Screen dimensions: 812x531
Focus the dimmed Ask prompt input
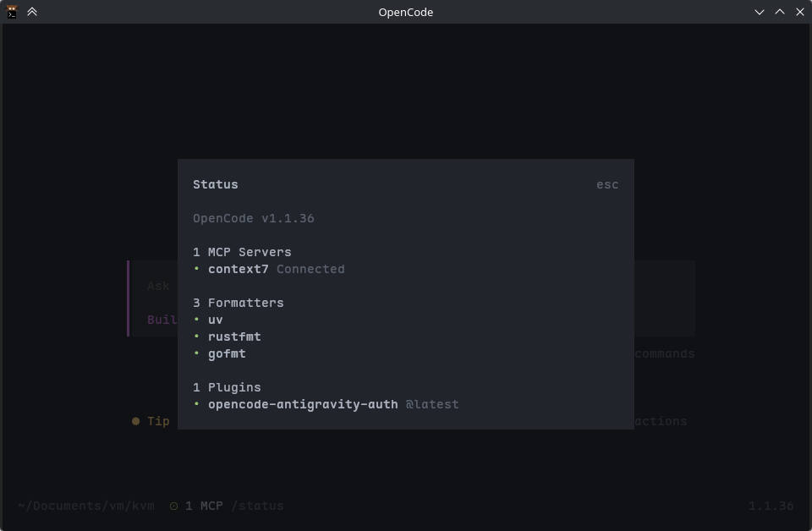pyautogui.click(x=158, y=286)
